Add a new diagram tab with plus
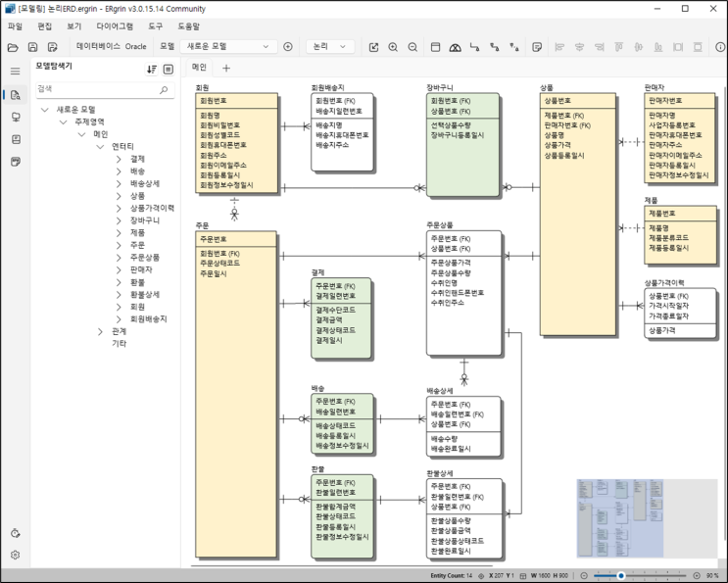This screenshot has width=728, height=583. point(226,69)
